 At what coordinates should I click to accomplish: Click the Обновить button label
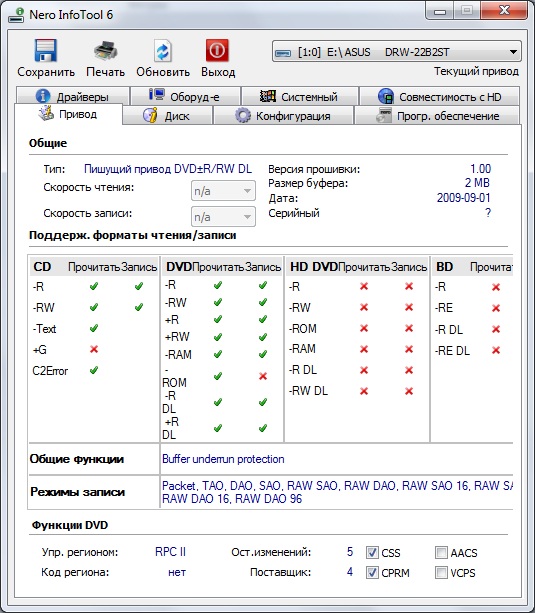tap(163, 72)
